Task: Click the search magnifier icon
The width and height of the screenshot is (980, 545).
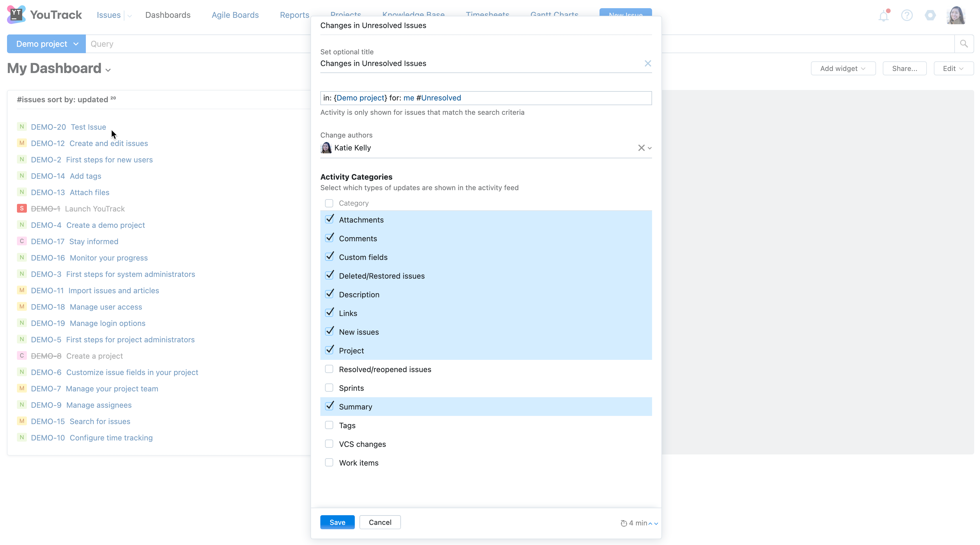Action: 964,44
